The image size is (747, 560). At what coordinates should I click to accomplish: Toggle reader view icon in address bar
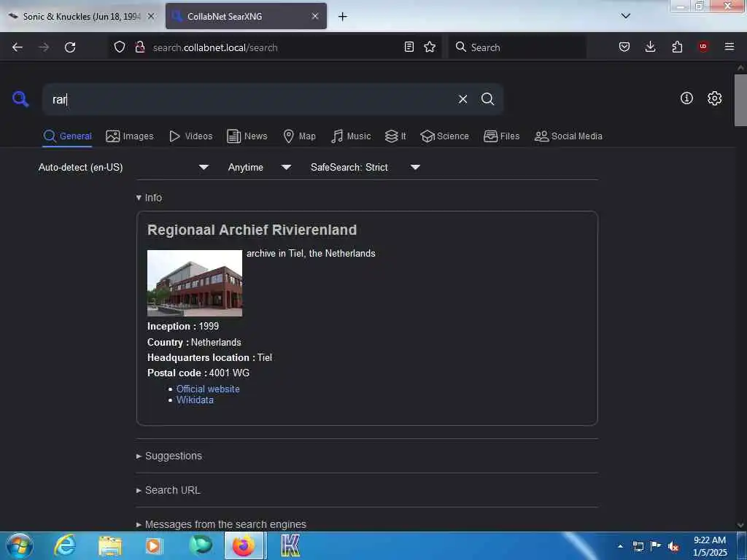point(409,47)
